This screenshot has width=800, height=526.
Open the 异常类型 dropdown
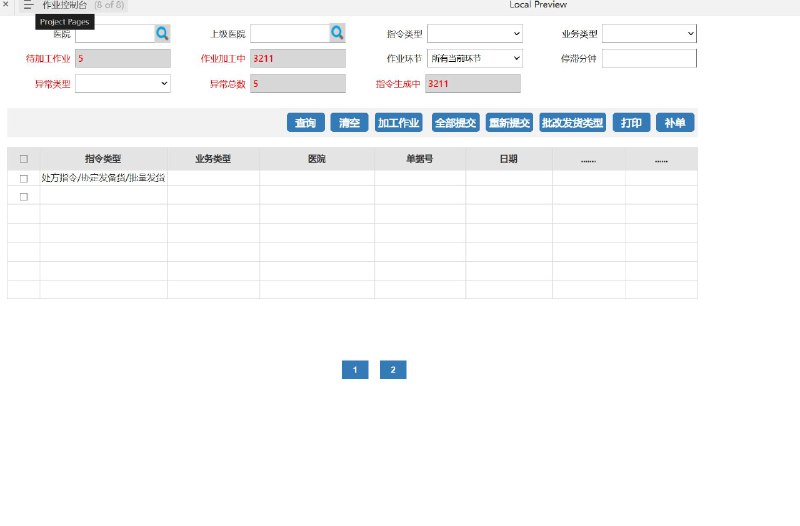[x=123, y=84]
